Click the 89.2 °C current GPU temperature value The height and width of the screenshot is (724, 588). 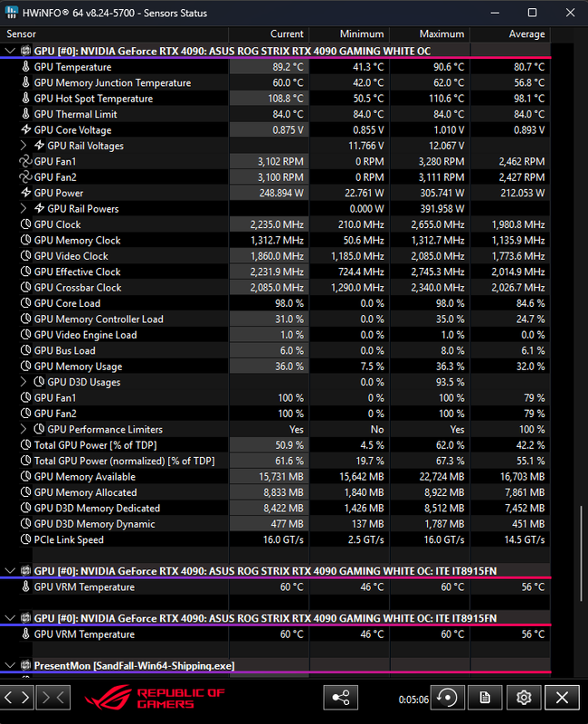click(288, 66)
